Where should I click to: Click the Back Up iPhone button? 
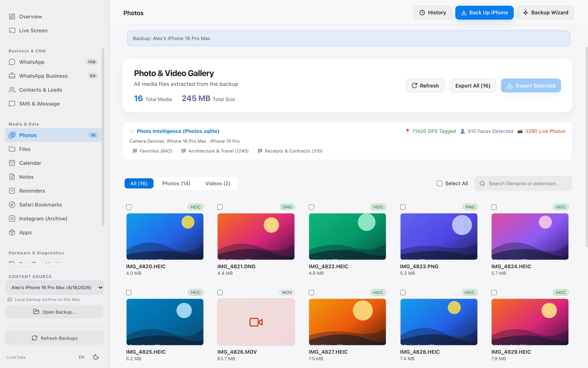[x=484, y=13]
